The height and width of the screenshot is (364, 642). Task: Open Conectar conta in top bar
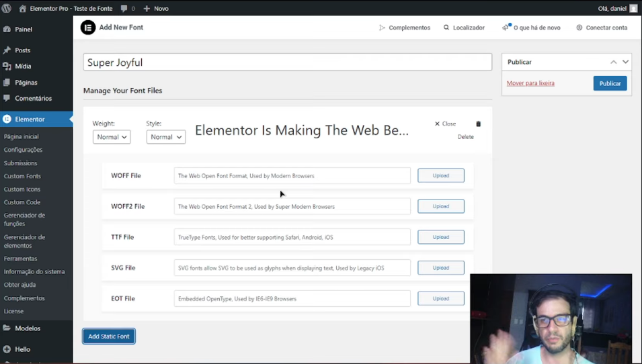point(601,28)
